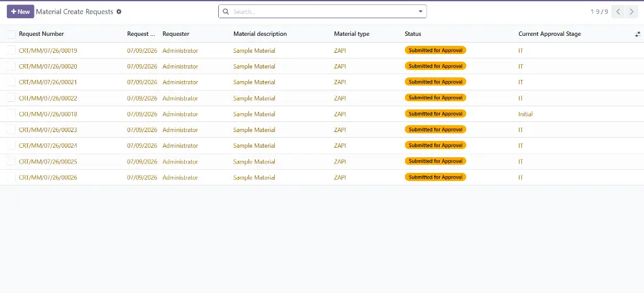This screenshot has width=644, height=293.
Task: Open request CRT/MM/07/26/00020
Action: click(48, 67)
